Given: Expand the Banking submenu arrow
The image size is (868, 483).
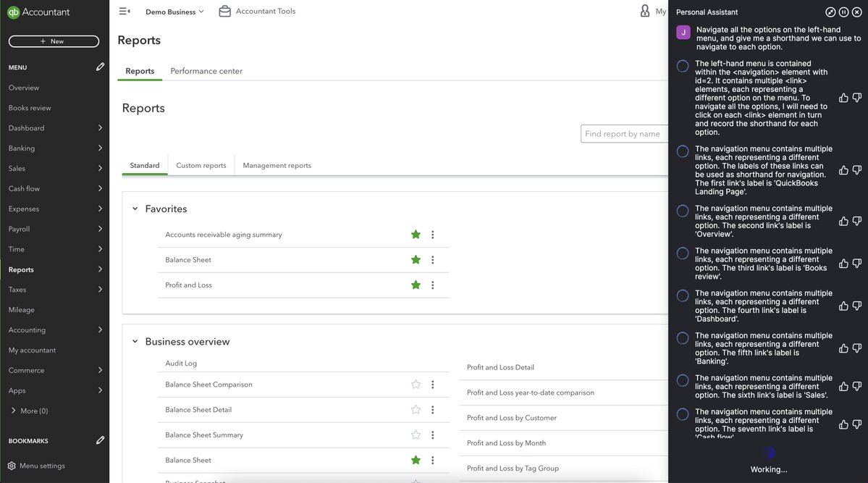Looking at the screenshot, I should (100, 148).
